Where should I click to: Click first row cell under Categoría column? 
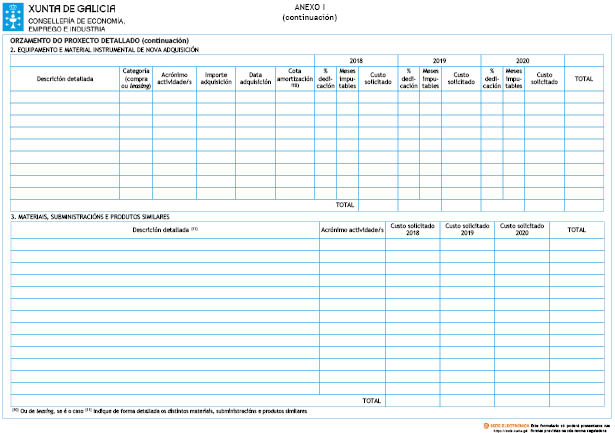(x=136, y=97)
